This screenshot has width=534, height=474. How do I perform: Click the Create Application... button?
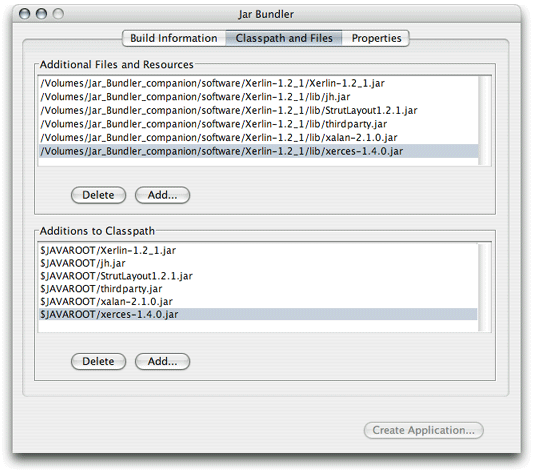[423, 430]
